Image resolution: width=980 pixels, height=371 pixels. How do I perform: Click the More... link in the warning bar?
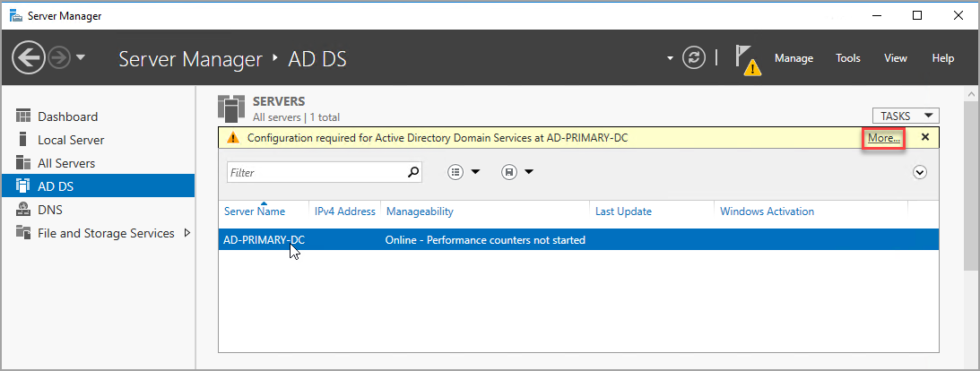(x=883, y=138)
